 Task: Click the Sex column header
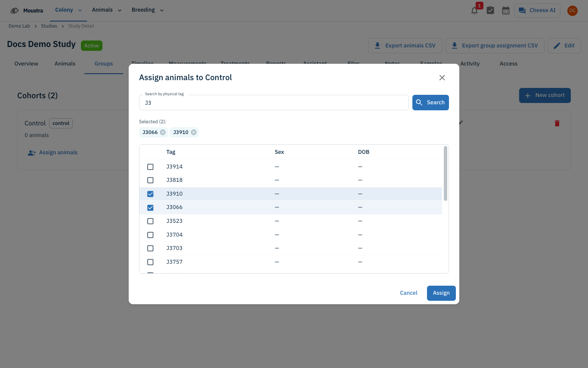(x=279, y=152)
